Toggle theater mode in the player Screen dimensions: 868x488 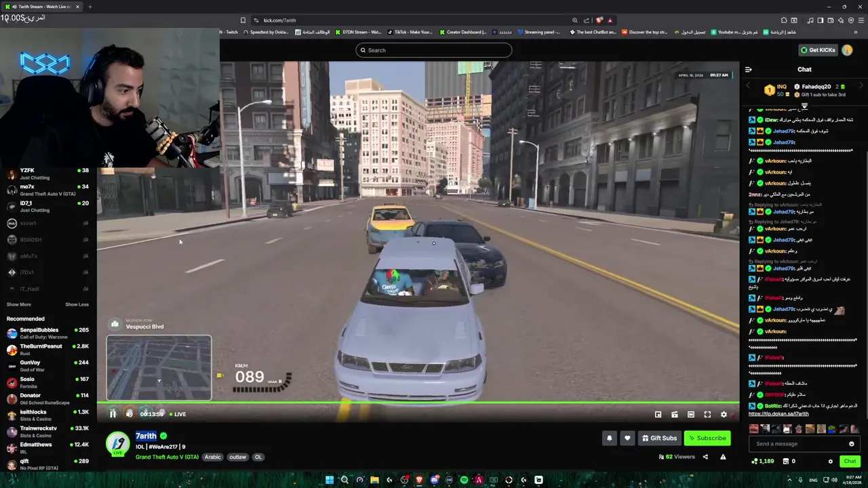click(691, 414)
